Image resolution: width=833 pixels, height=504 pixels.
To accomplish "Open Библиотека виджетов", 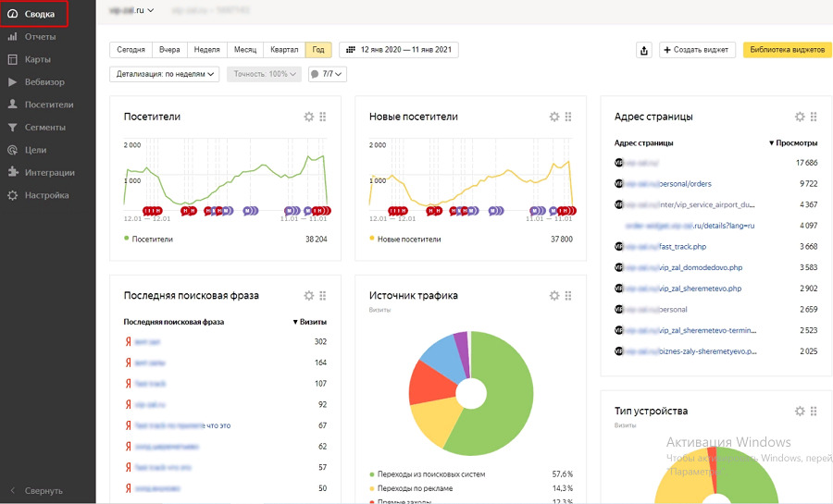I will coord(788,50).
